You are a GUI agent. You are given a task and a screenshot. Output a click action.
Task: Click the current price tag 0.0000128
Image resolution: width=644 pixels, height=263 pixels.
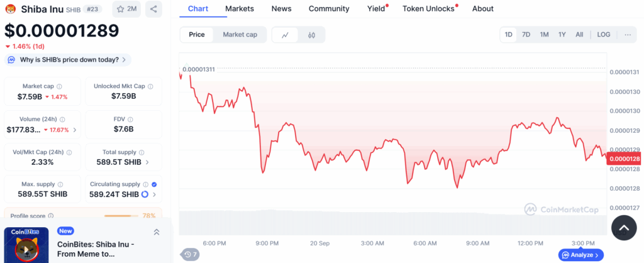(x=625, y=159)
